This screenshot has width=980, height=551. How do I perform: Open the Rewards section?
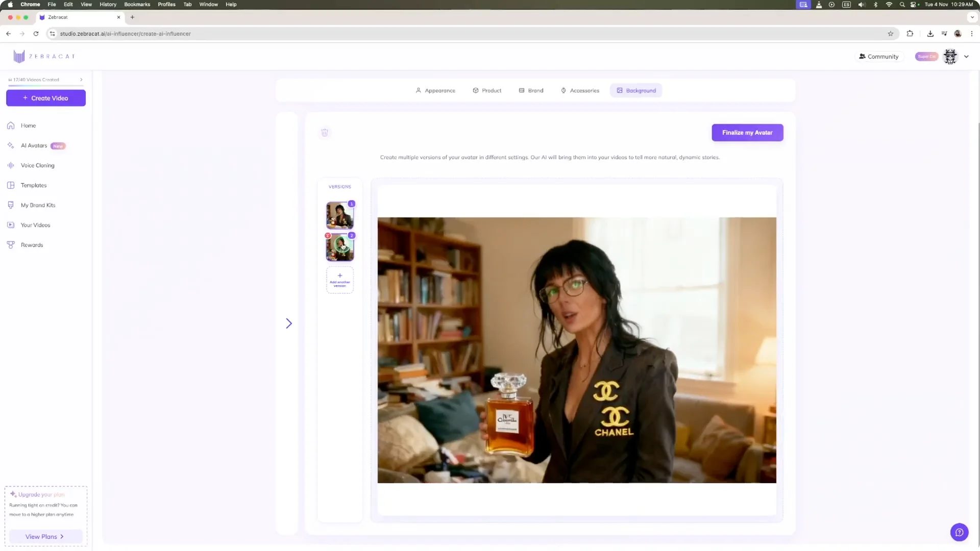[x=31, y=244]
